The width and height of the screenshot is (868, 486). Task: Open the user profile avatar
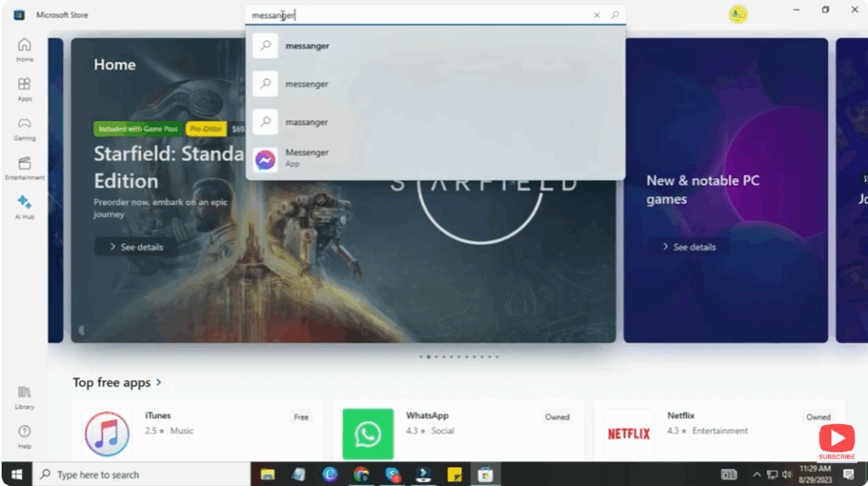[x=737, y=14]
